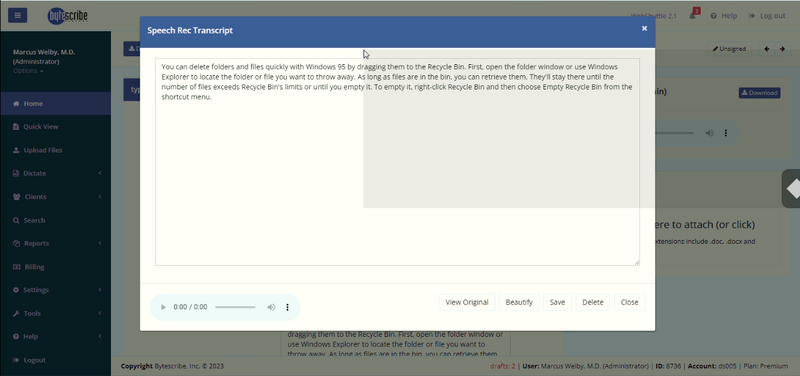The width and height of the screenshot is (800, 376).
Task: Open the user Options dropdown
Action: pos(28,71)
